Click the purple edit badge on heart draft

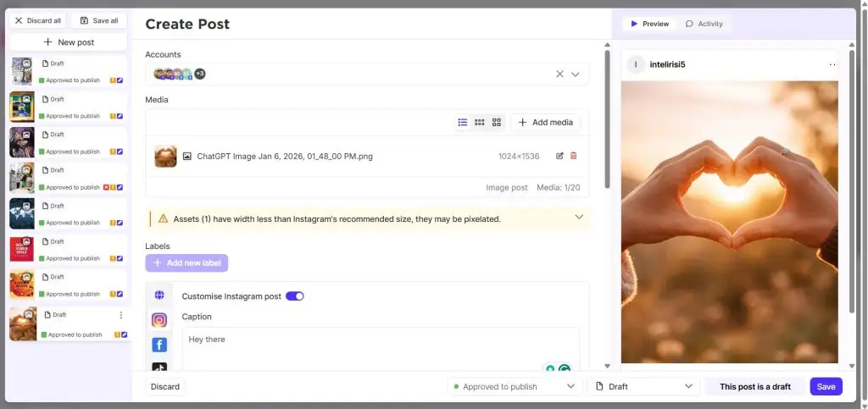(x=124, y=334)
